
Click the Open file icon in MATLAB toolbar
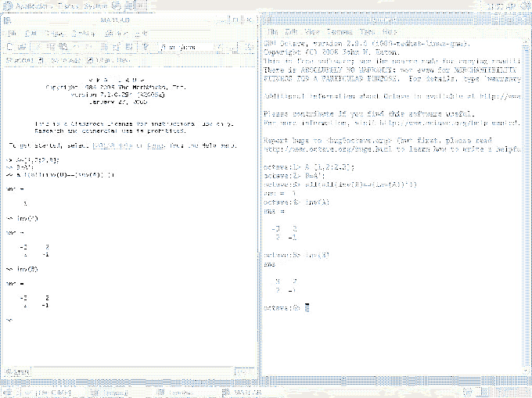click(22, 47)
